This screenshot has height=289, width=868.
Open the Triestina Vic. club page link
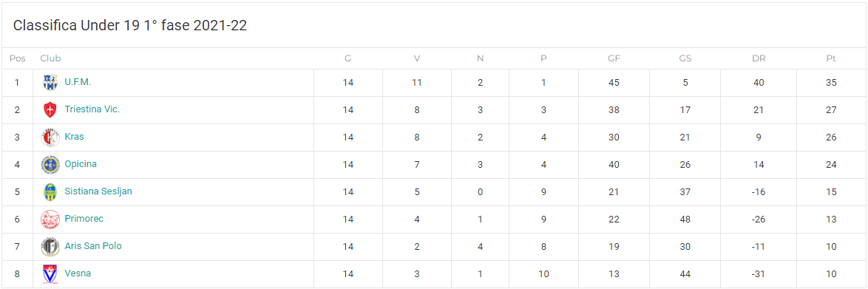[92, 109]
